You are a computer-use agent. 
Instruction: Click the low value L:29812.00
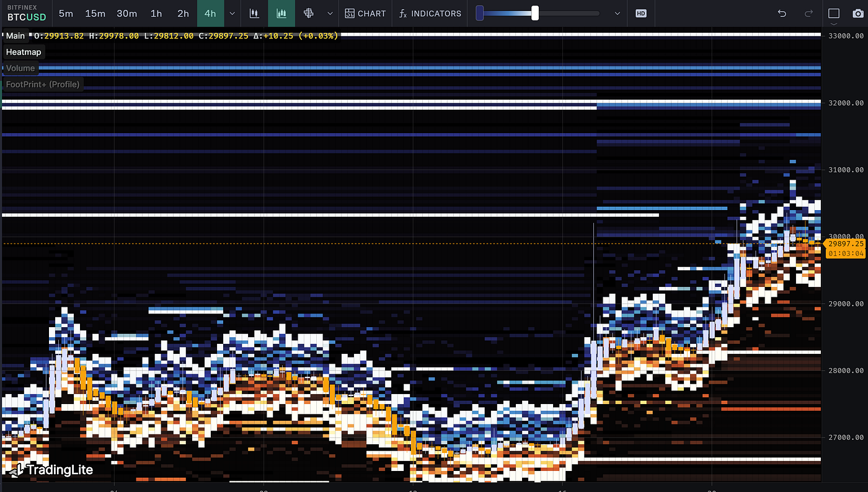tap(168, 36)
